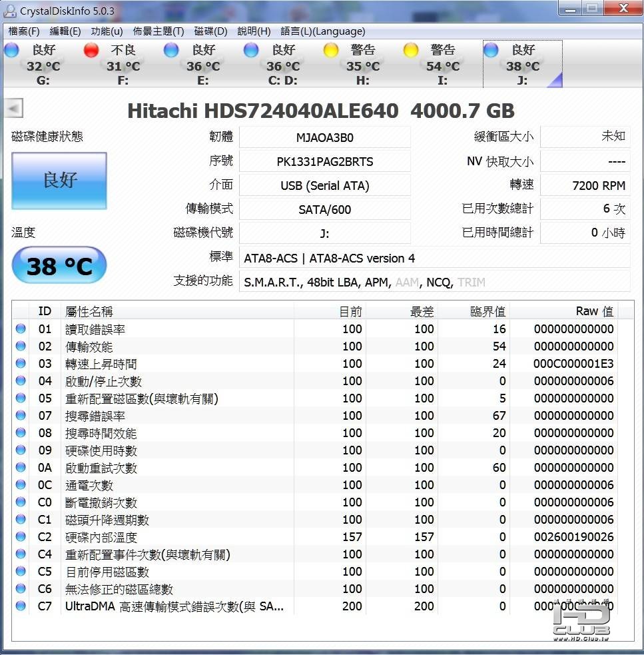644x655 pixels.
Task: Select the E: drive status icon
Action: (170, 50)
